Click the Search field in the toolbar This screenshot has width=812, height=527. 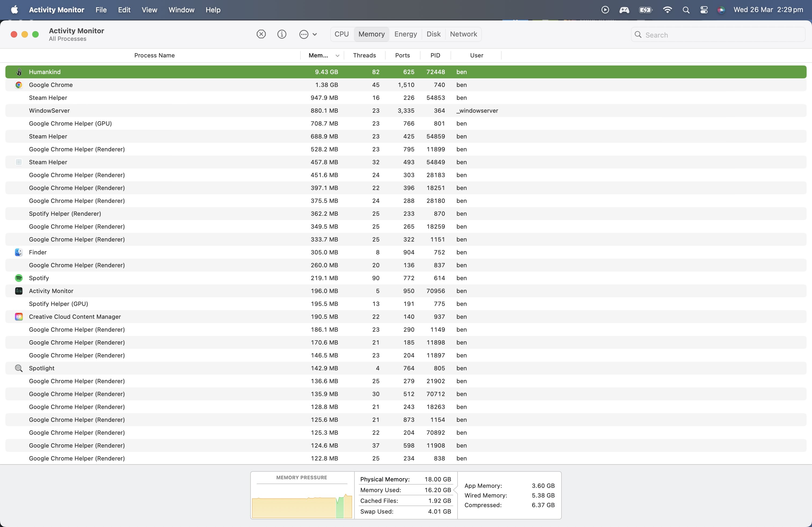718,35
